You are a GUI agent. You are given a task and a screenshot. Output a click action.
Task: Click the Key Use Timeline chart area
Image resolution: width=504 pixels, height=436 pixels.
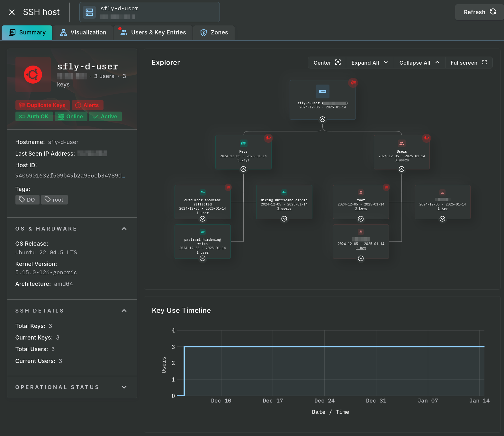click(330, 363)
